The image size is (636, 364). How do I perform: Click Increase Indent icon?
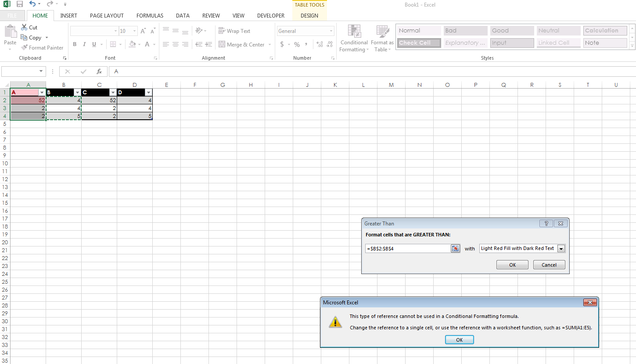click(208, 44)
